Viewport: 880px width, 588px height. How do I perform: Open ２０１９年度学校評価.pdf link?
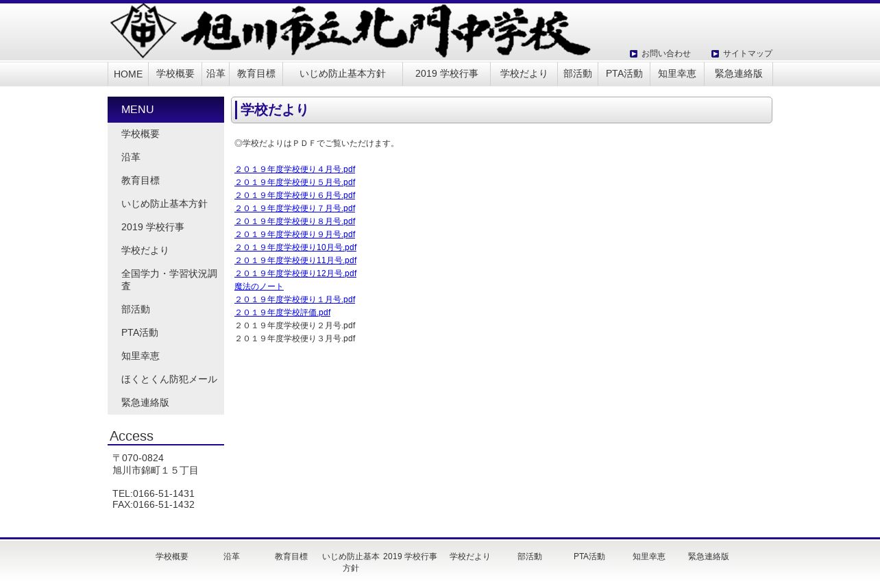point(282,313)
